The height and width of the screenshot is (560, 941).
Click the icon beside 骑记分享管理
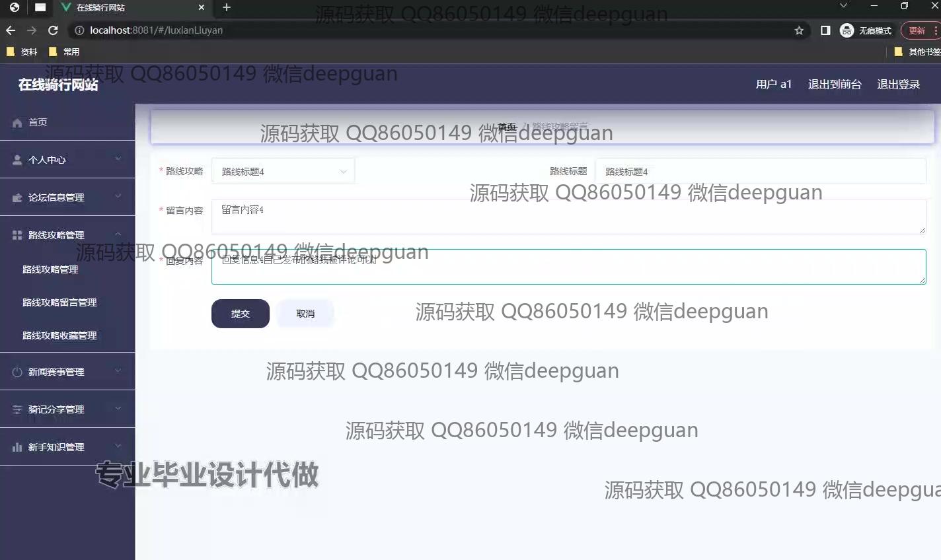click(17, 409)
